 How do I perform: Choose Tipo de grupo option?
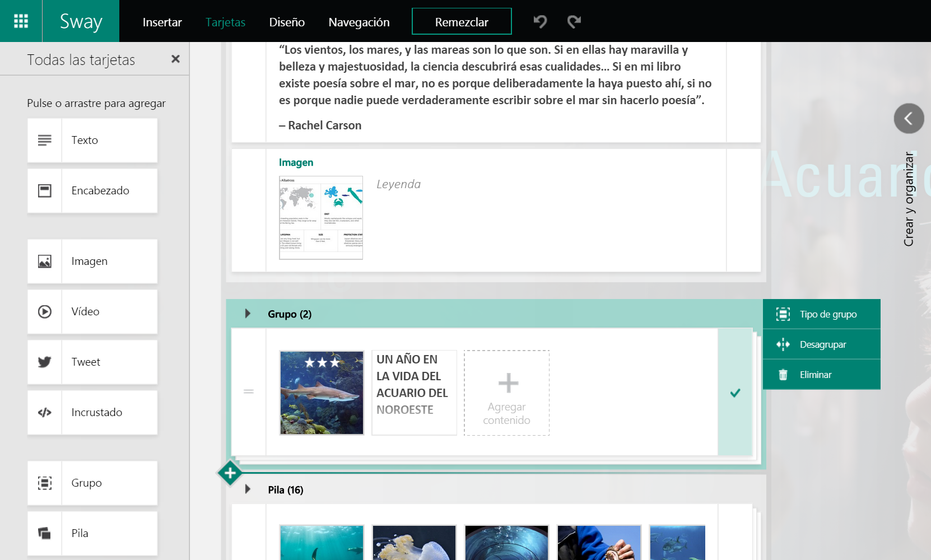(822, 314)
